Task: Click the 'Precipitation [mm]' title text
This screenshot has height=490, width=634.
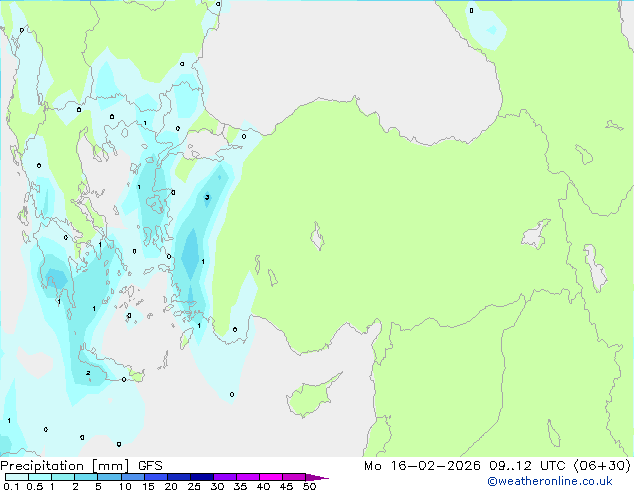Action: pyautogui.click(x=65, y=466)
